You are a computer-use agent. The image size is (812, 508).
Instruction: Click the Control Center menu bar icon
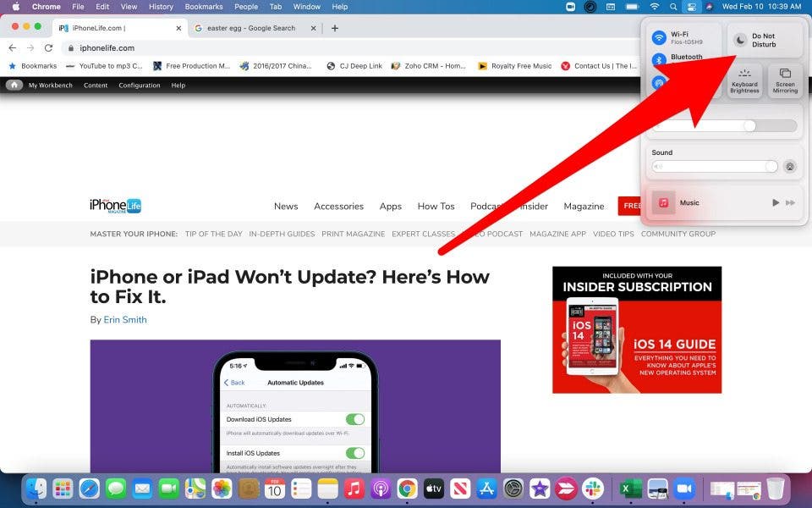point(691,7)
